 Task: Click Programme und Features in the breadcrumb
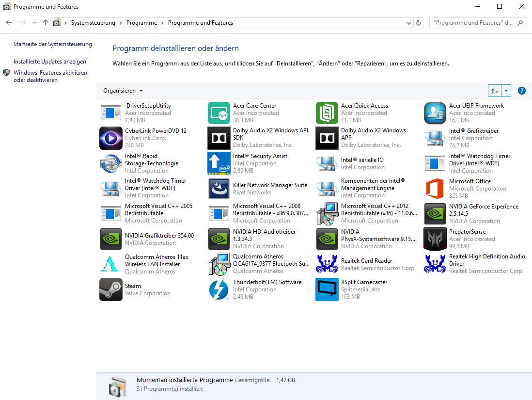[201, 23]
